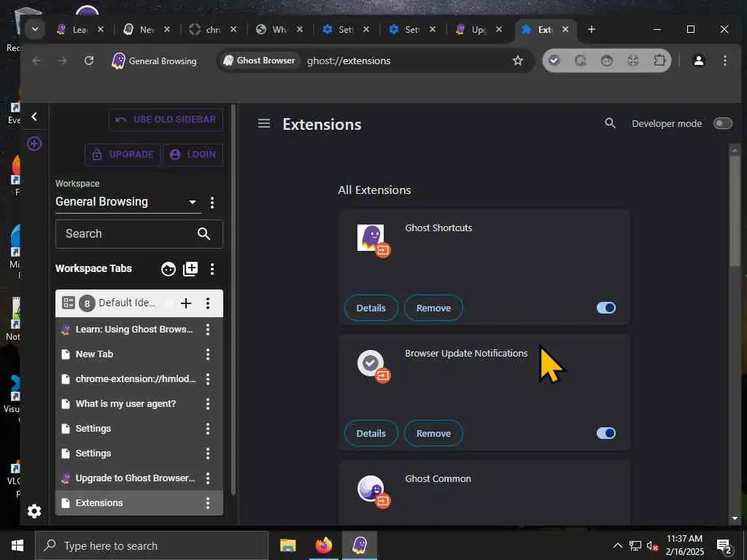747x560 pixels.
Task: Open the Windows Start menu
Action: tap(18, 545)
